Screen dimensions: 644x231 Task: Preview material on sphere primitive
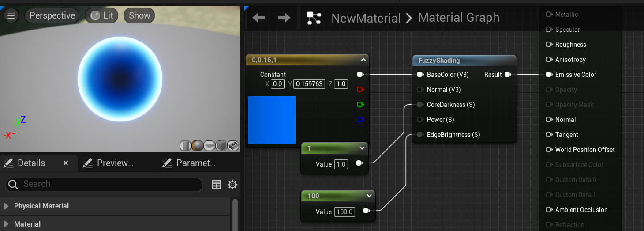tap(197, 146)
